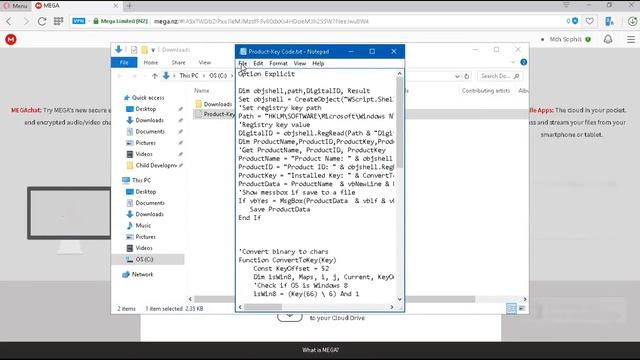The height and width of the screenshot is (360, 640).
Task: Open Notepad Help menu
Action: 318,63
